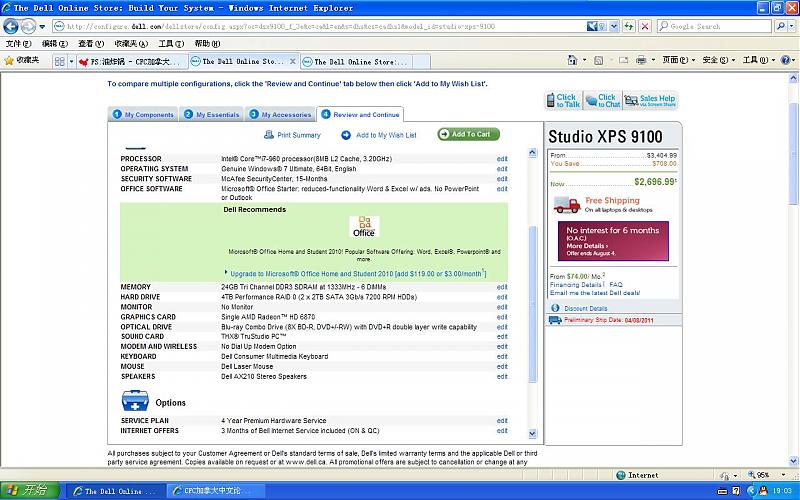
Task: Switch to the My Components tab
Action: coord(143,114)
